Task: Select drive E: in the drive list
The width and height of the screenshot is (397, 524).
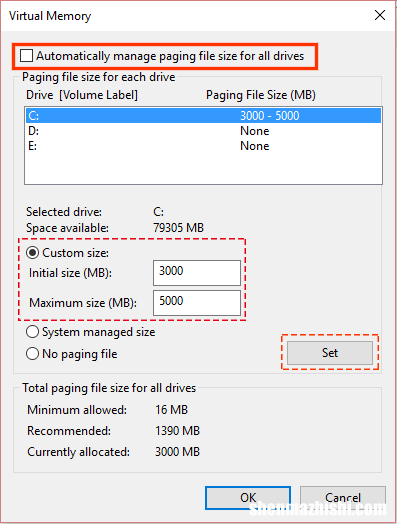Action: 203,146
